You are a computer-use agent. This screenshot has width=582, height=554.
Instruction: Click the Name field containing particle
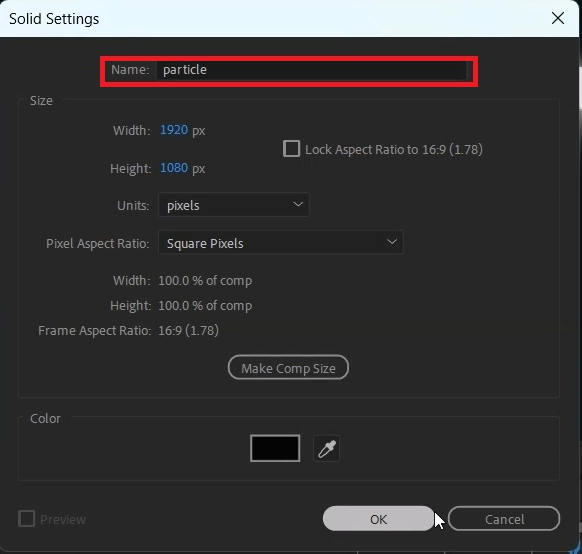[311, 70]
